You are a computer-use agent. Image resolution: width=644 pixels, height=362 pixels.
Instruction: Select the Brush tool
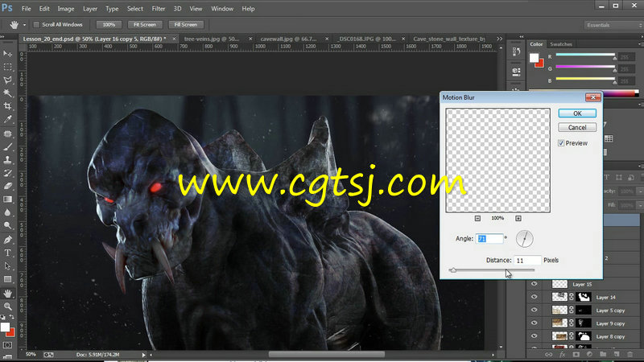point(7,146)
